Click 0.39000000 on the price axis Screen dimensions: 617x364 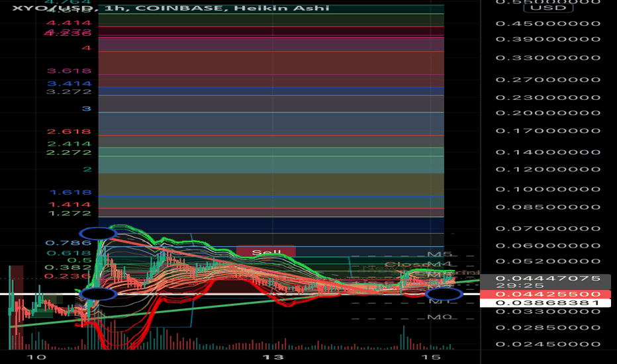coord(548,39)
